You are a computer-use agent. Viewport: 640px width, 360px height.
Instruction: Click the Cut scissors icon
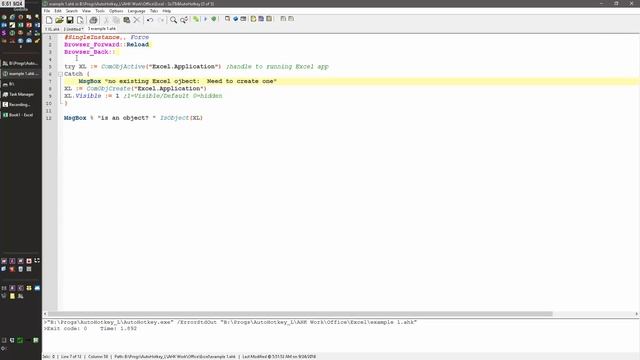pyautogui.click(x=106, y=20)
